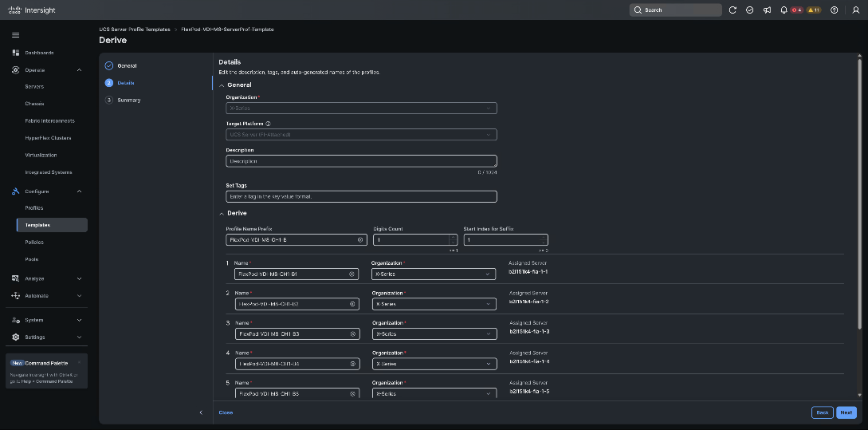The image size is (868, 430).
Task: Open UCS Server Profile Templates breadcrumb
Action: 135,30
